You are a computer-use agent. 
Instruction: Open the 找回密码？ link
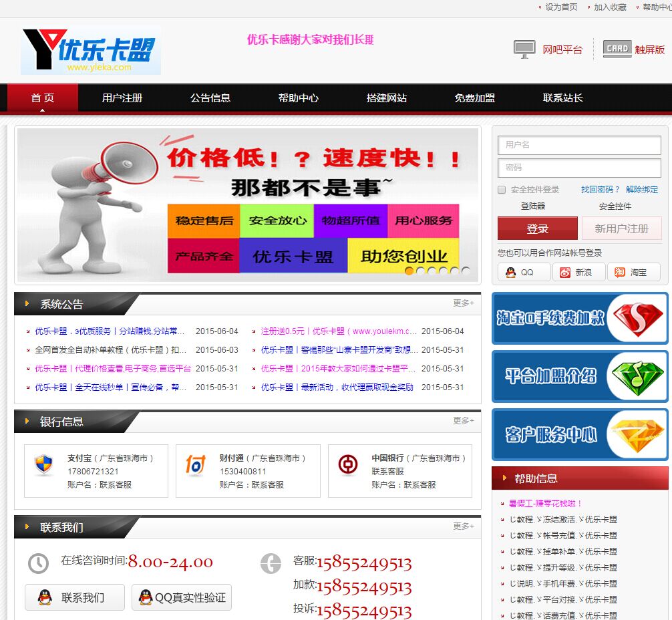click(x=601, y=190)
